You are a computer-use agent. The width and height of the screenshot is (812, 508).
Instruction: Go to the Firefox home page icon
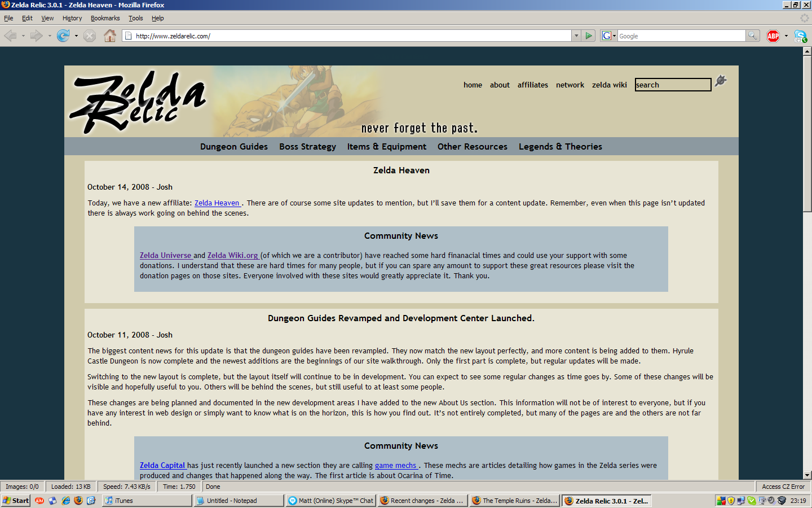pos(110,36)
